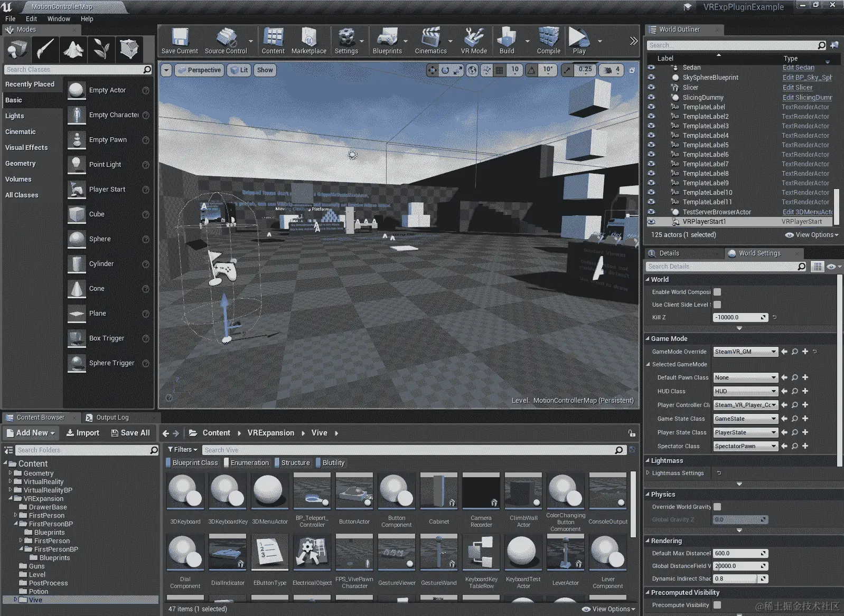
Task: Select Landscape mode icon
Action: click(73, 50)
